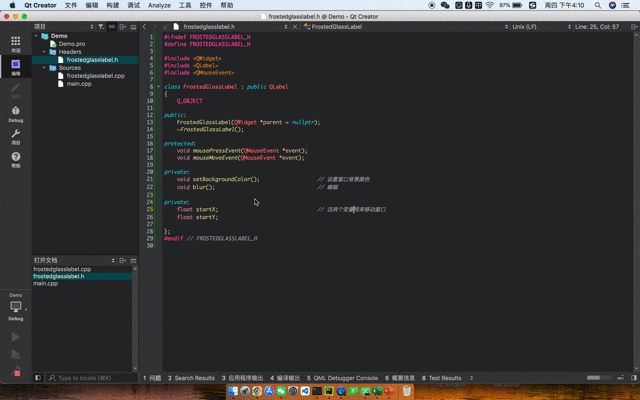Select Demo.pro in the project tree

coord(72,44)
